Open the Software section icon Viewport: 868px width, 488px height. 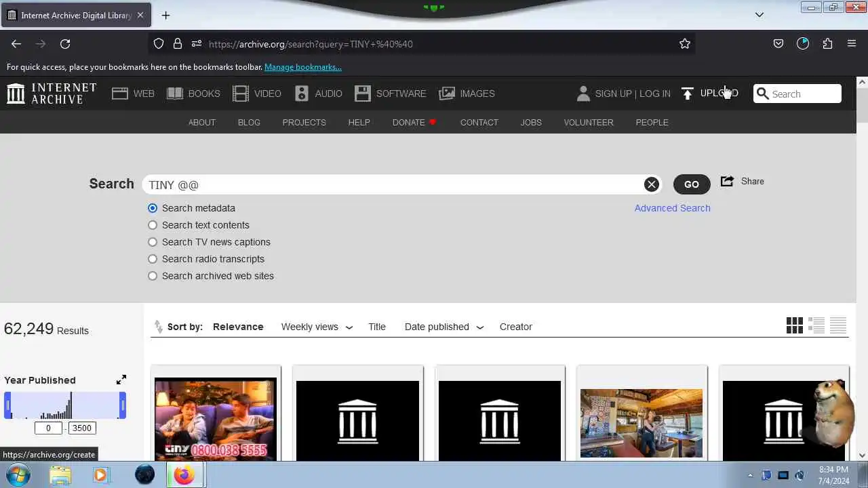coord(363,94)
